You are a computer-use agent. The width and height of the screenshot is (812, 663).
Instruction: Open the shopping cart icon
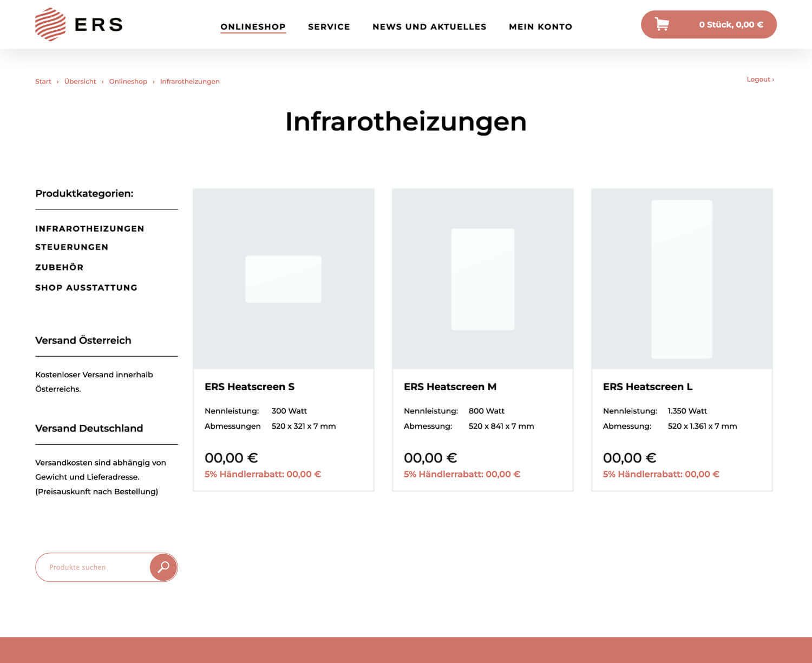[662, 24]
